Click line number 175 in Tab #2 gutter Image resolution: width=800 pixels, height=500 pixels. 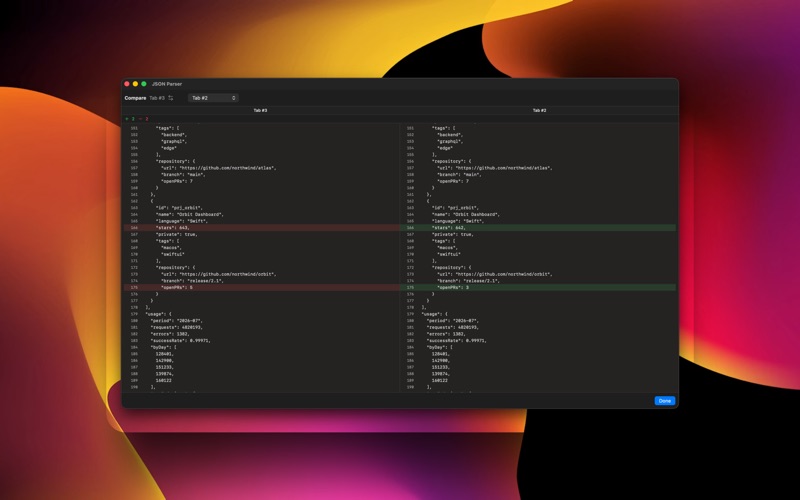click(x=410, y=287)
